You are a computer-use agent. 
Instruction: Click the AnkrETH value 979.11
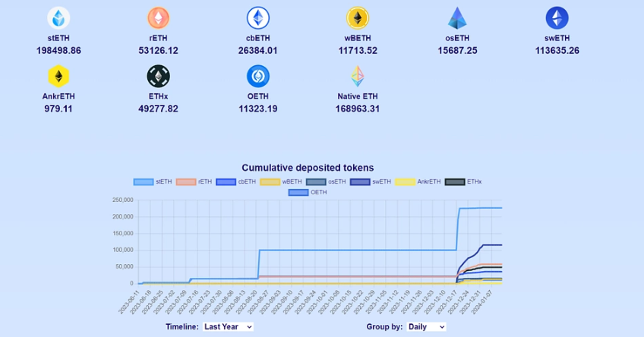[58, 109]
